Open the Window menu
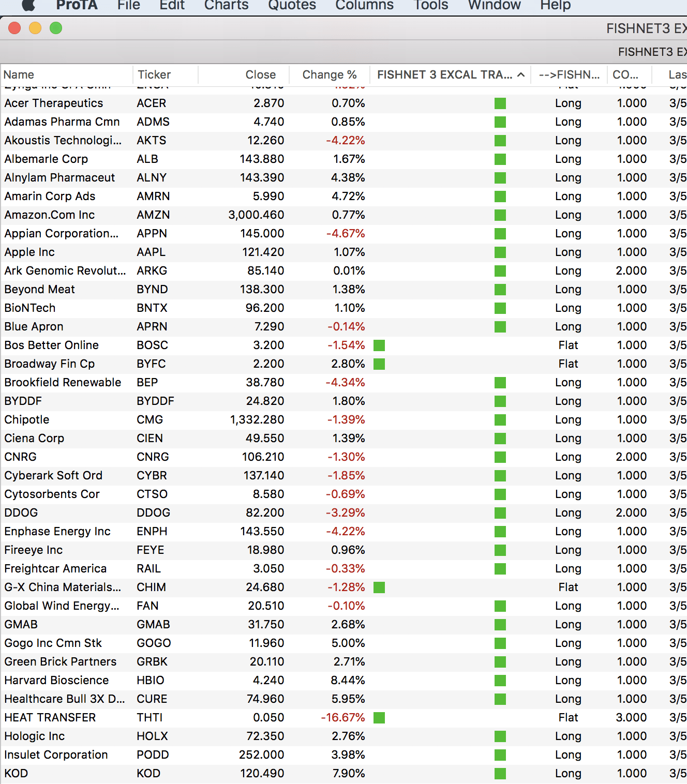Screen dimensions: 687x784 (495, 5)
